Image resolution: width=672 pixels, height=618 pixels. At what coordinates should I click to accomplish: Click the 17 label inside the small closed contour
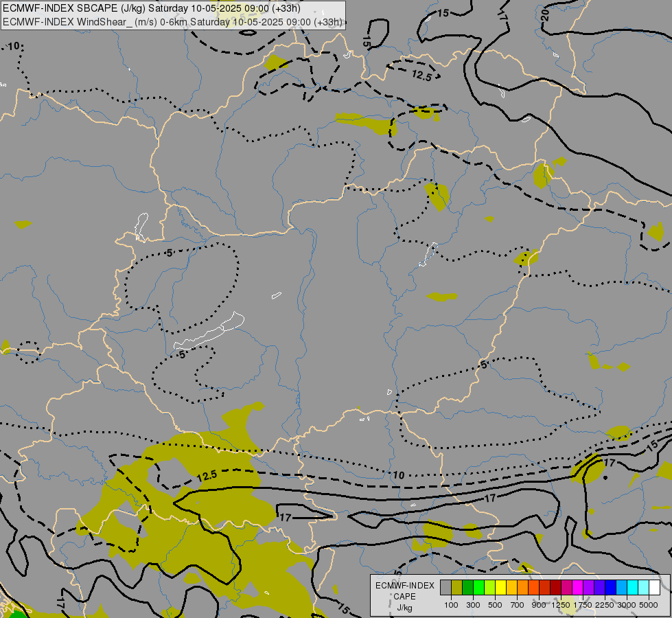(x=286, y=518)
